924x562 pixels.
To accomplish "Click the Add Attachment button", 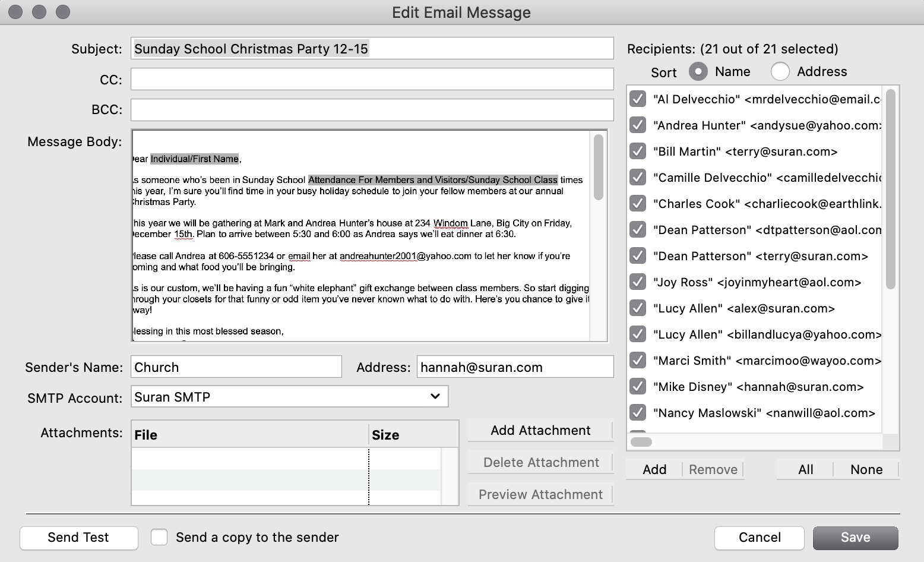I will 540,430.
